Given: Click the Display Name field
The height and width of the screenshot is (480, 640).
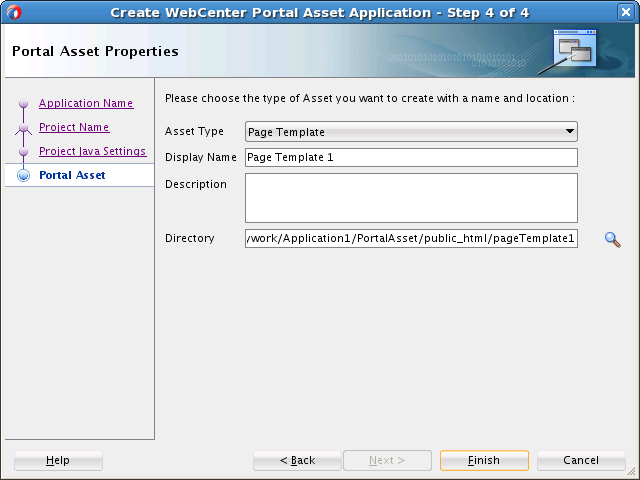Looking at the screenshot, I should (411, 157).
